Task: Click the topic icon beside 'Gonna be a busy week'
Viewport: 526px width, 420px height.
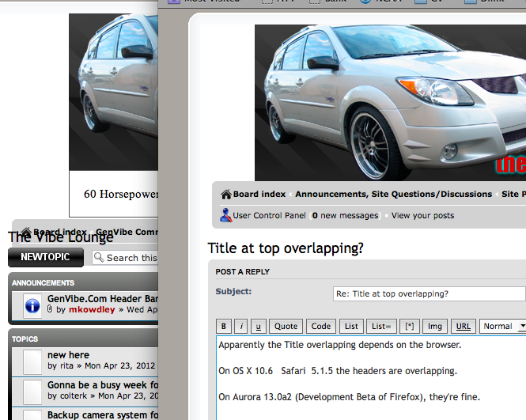Action: [x=32, y=391]
